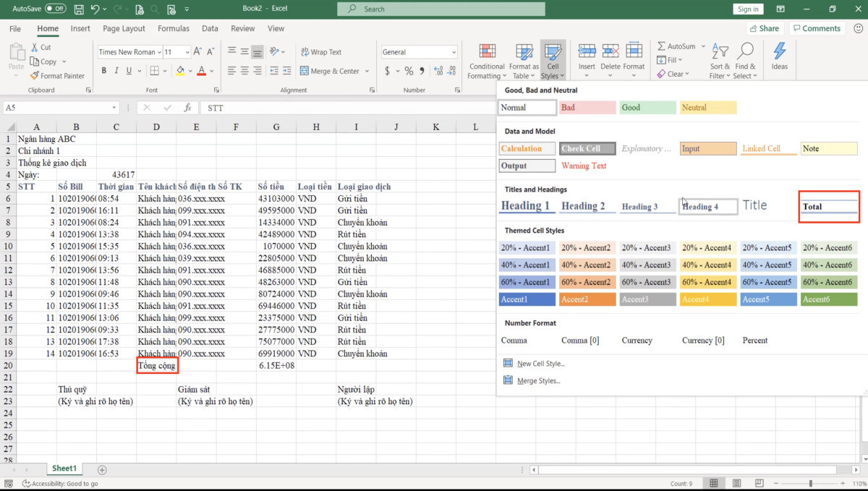Switch to the Review tab
Screen dimensions: 868x491
[x=242, y=29]
